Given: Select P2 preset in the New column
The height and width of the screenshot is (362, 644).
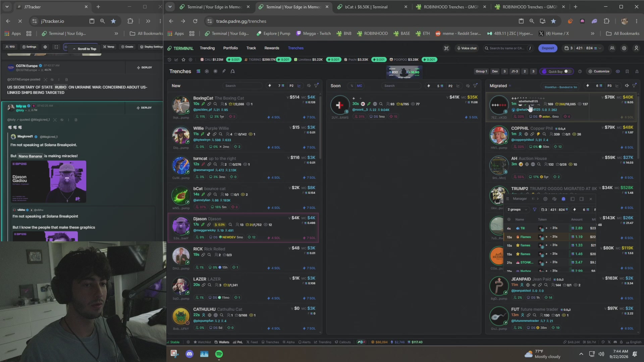Looking at the screenshot, I should [291, 86].
